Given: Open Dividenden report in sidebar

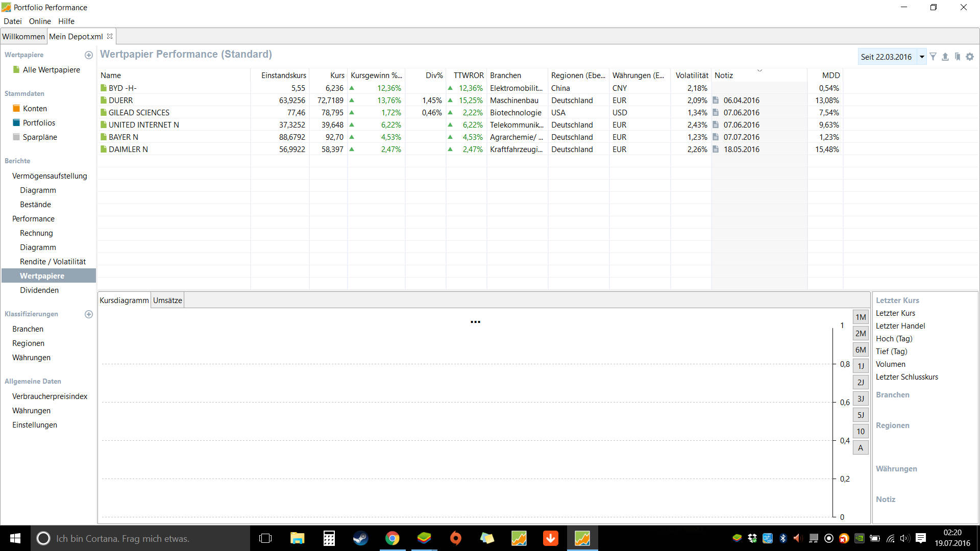Looking at the screenshot, I should coord(39,290).
